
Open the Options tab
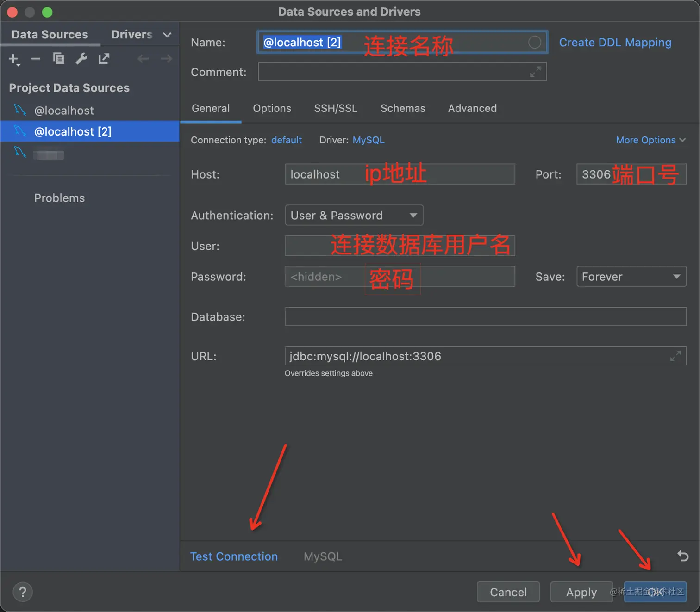pos(272,108)
